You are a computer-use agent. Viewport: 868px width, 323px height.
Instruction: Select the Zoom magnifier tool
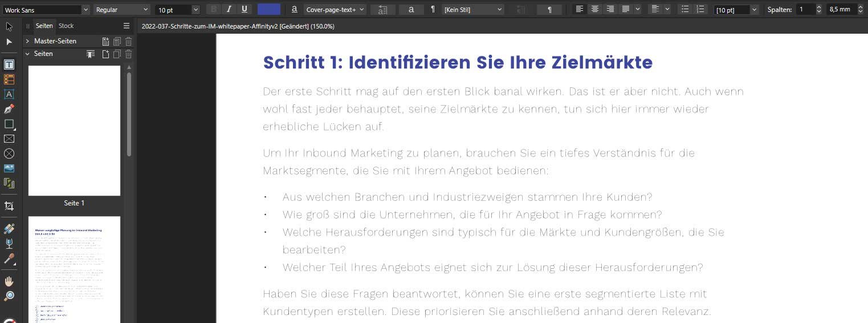click(9, 296)
